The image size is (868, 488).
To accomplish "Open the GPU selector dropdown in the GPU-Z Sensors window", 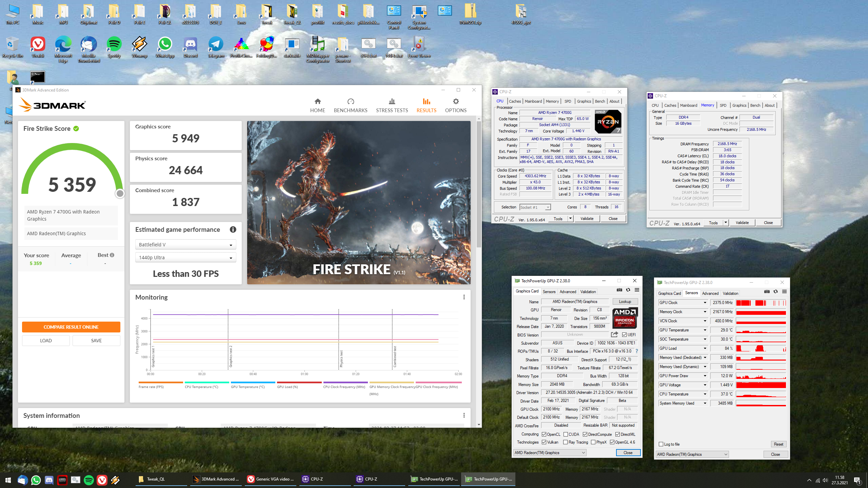I will 692,454.
